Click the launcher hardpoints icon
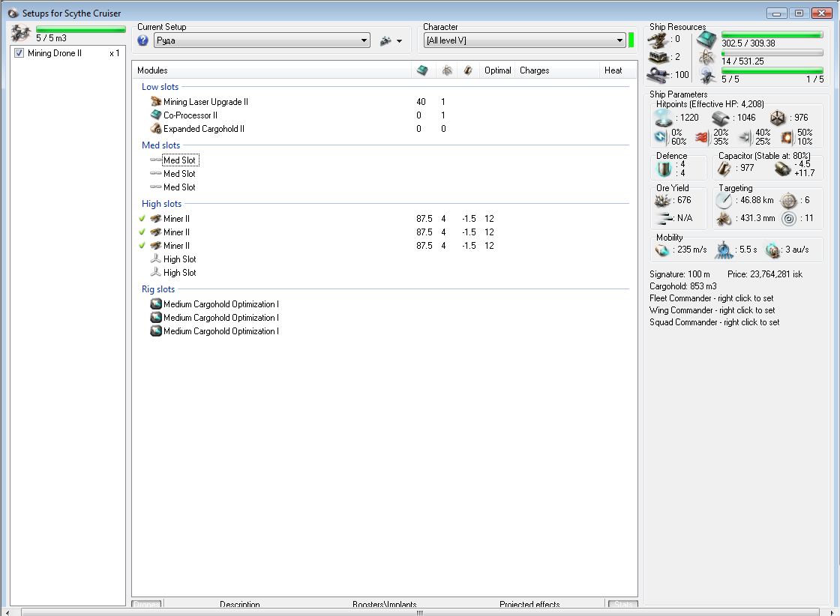The image size is (840, 616). pyautogui.click(x=658, y=57)
